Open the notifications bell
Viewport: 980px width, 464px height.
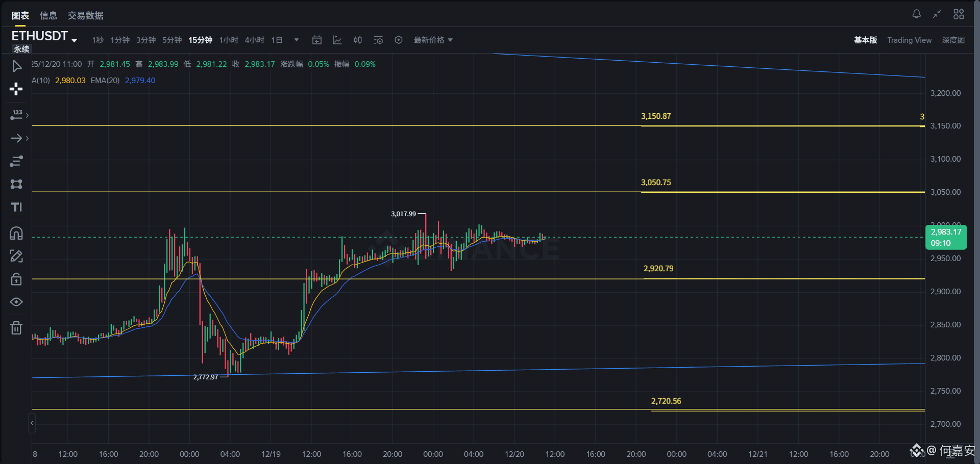click(x=917, y=14)
